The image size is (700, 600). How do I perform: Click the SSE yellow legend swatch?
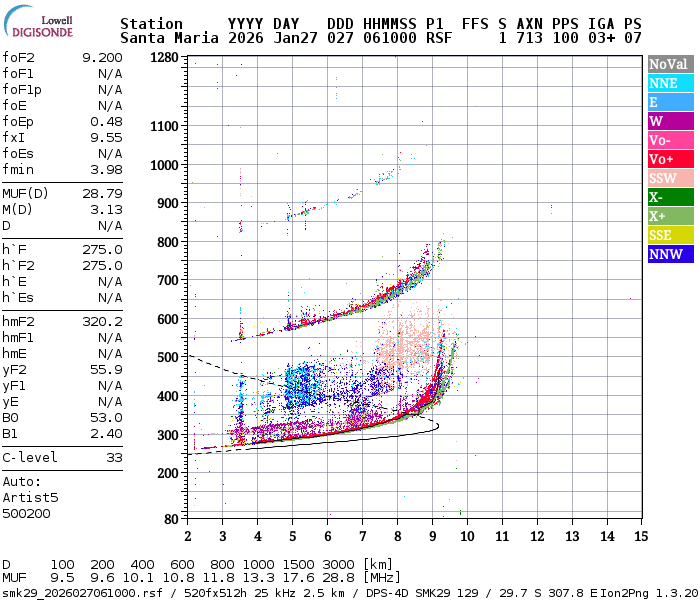coord(671,235)
